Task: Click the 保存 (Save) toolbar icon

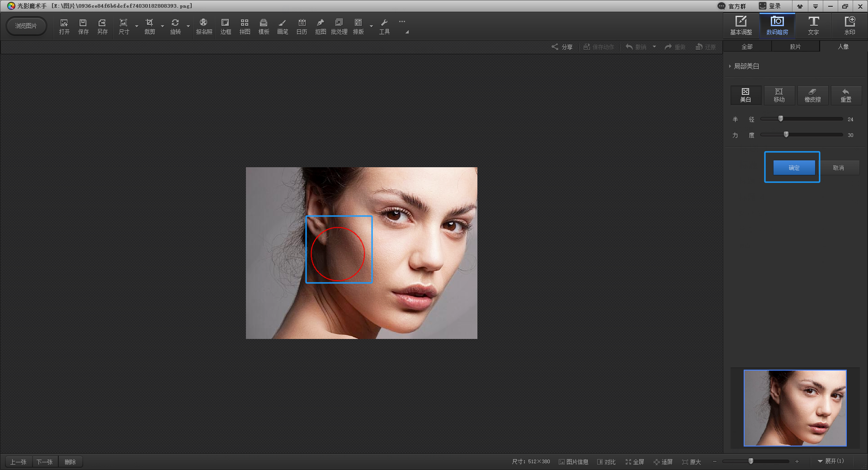Action: (x=83, y=26)
